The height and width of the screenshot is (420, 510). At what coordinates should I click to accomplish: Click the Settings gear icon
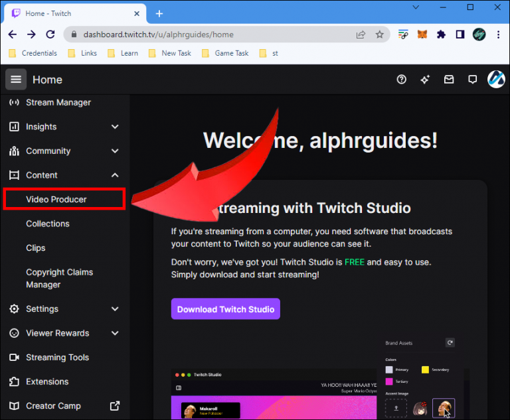(x=14, y=309)
